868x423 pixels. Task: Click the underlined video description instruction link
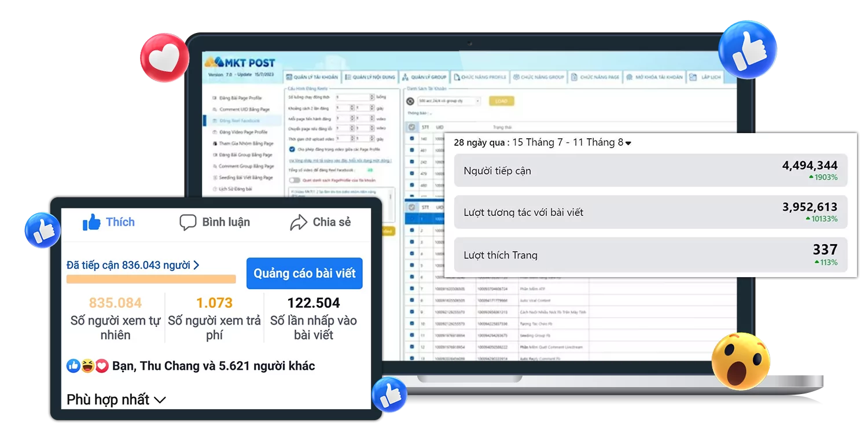point(340,160)
